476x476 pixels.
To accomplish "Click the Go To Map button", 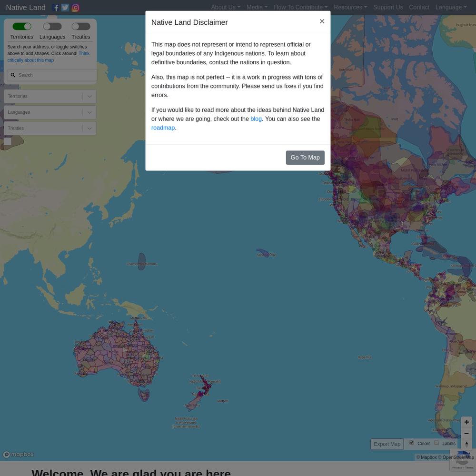I will [305, 158].
